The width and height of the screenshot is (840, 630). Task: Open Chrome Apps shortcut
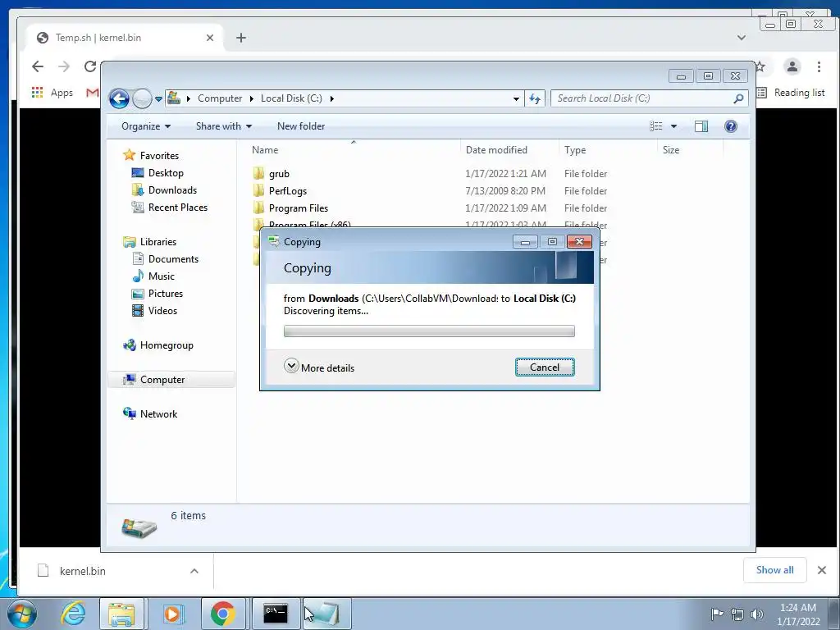52,93
